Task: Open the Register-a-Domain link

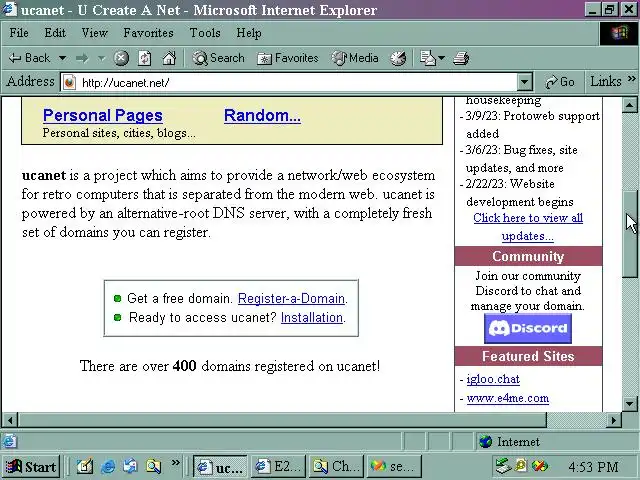Action: click(x=291, y=298)
